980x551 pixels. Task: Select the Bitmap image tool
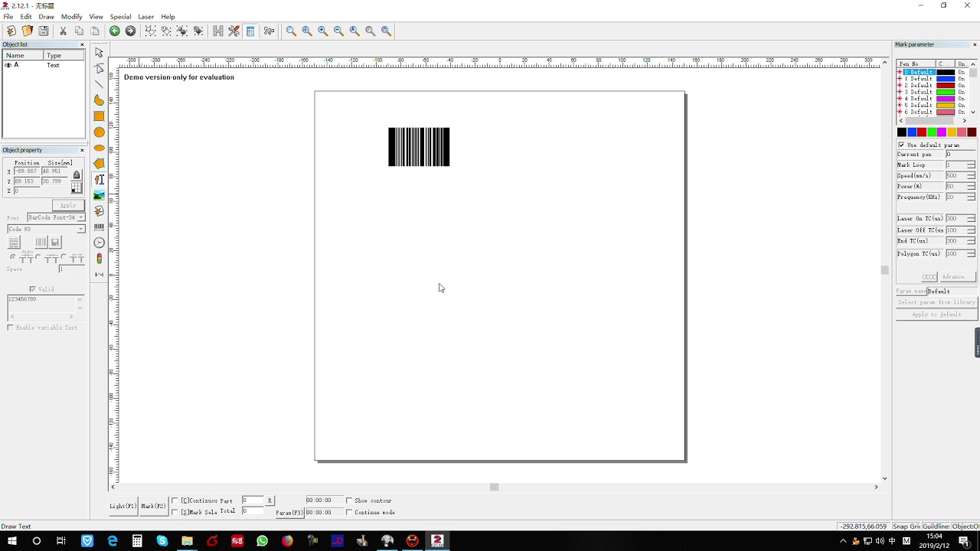tap(99, 195)
